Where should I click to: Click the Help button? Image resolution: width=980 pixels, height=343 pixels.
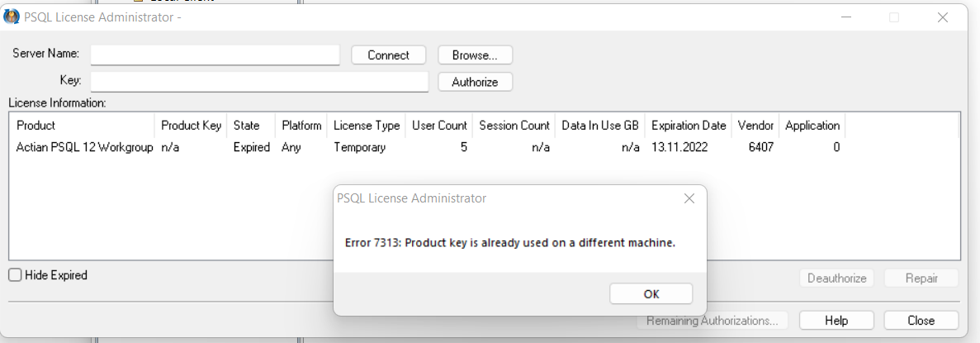coord(836,321)
